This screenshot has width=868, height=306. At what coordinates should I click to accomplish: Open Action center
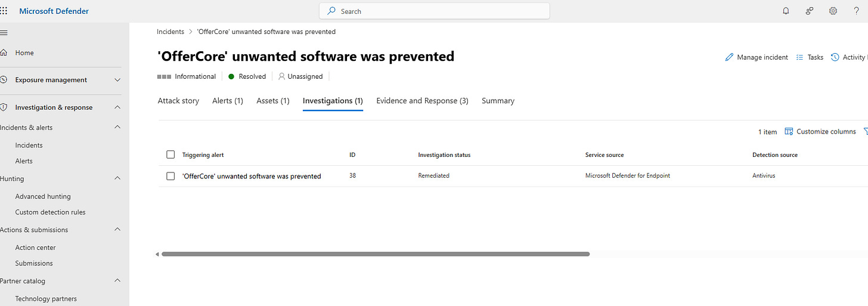(x=35, y=248)
